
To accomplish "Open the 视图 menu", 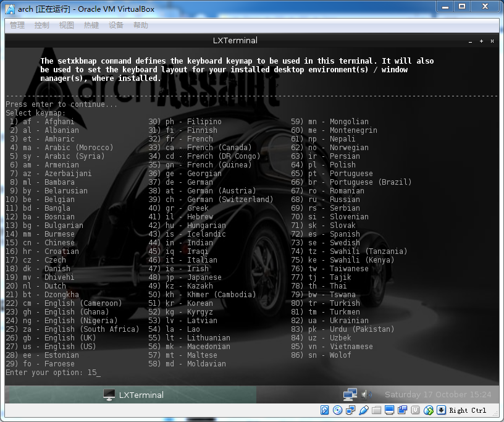I will (67, 25).
